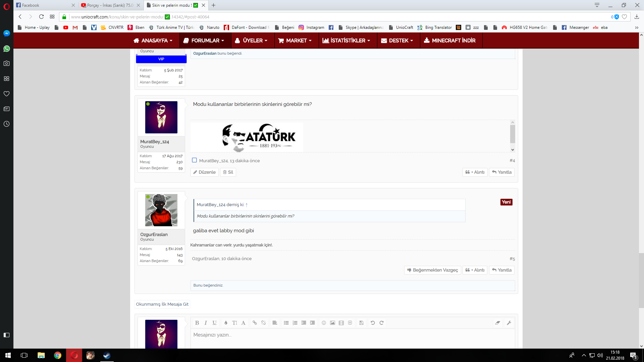Open the smilies picker
644x362 pixels.
click(324, 323)
